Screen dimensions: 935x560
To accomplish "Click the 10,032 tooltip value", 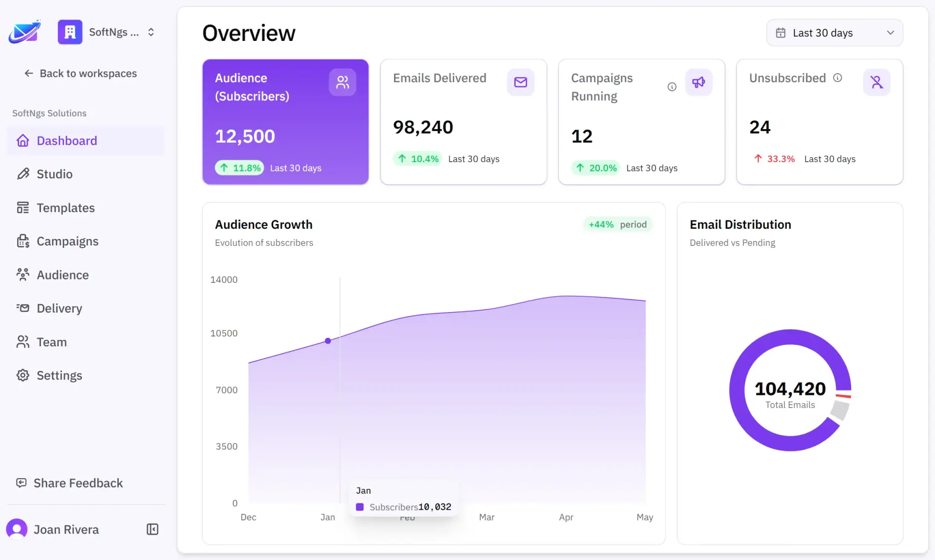I will click(x=435, y=507).
